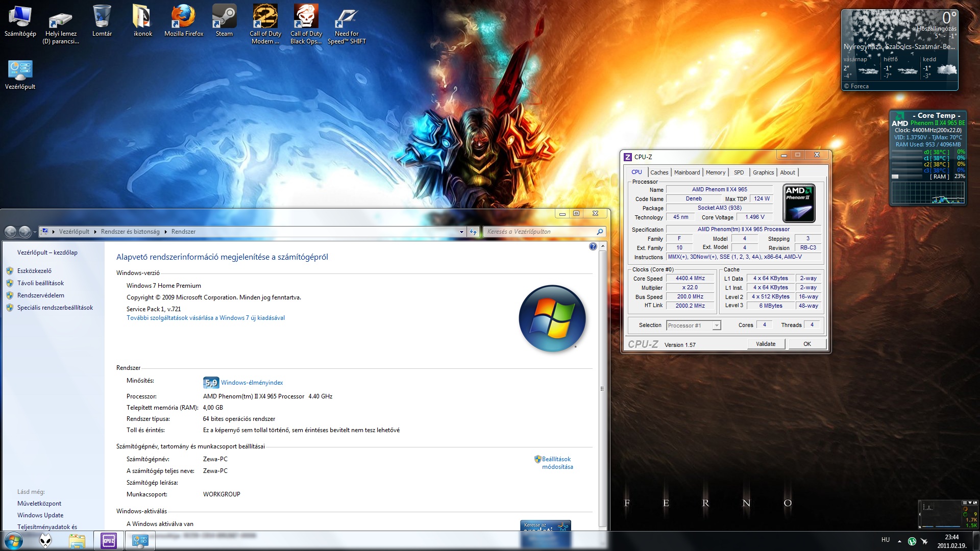Switch to the Graphics tab
This screenshot has height=551, width=980.
click(x=763, y=172)
